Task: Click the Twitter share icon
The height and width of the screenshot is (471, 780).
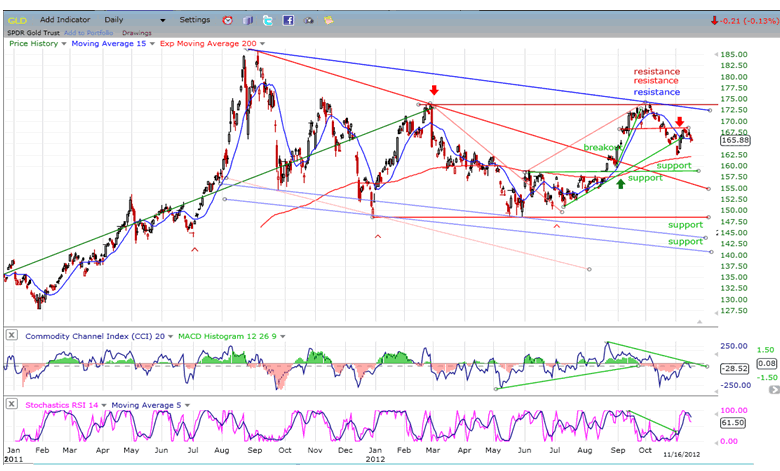Action: click(268, 20)
